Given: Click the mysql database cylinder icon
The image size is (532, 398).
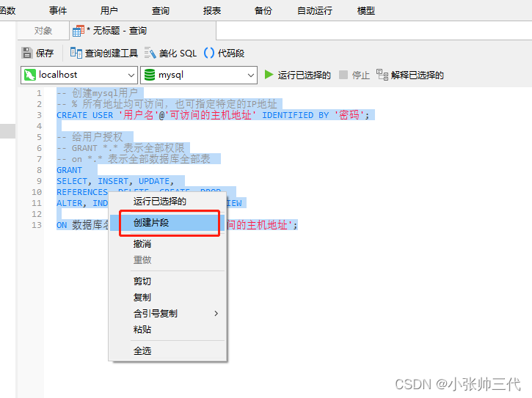Looking at the screenshot, I should click(150, 75).
